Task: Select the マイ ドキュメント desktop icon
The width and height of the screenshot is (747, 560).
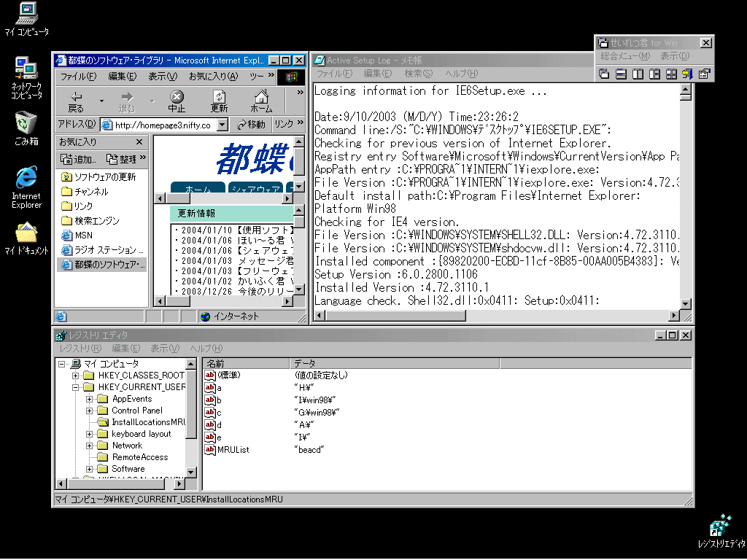Action: tap(27, 238)
